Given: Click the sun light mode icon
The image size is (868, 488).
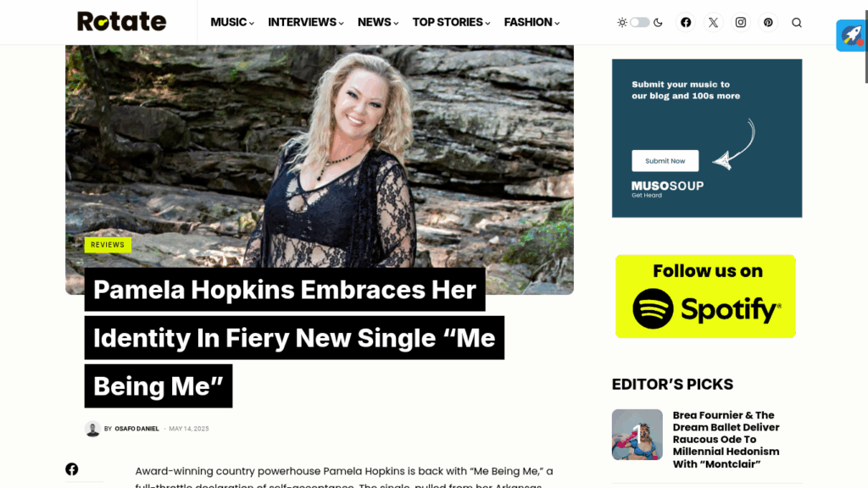Looking at the screenshot, I should coord(622,23).
